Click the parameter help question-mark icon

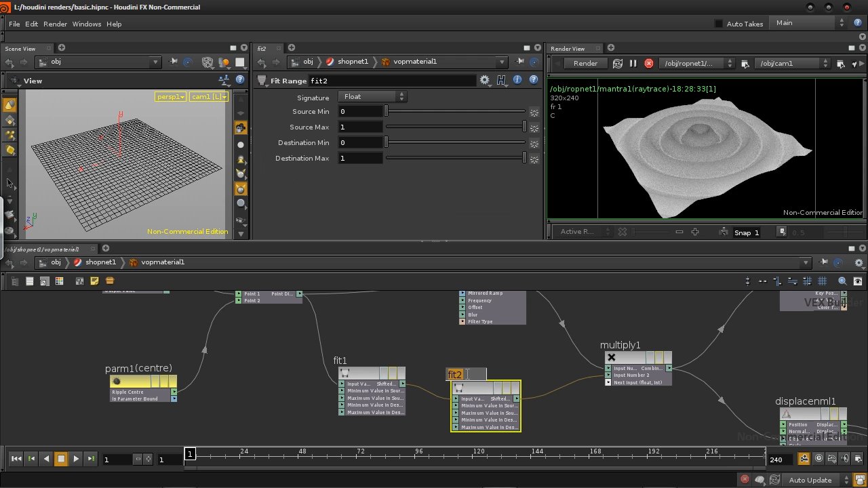click(534, 79)
